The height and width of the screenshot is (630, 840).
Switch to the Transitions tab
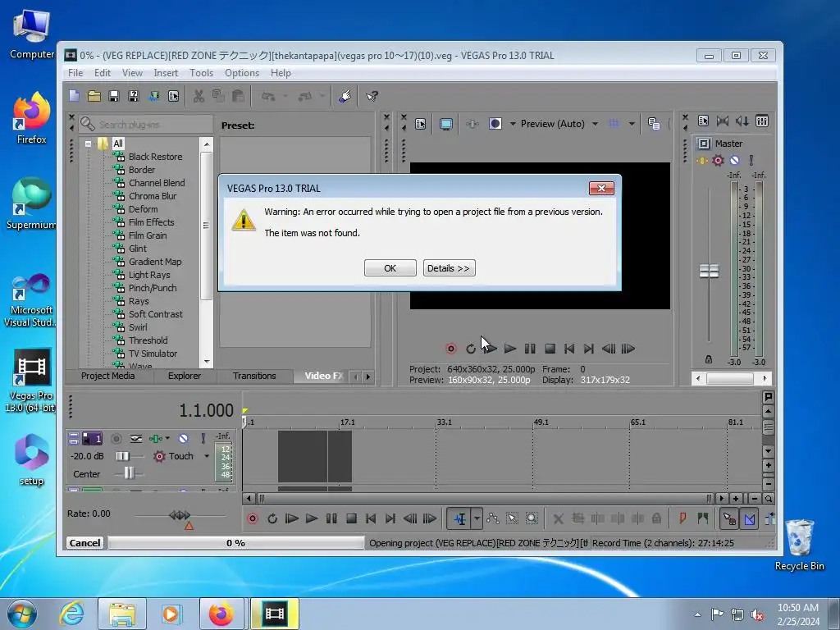click(254, 376)
